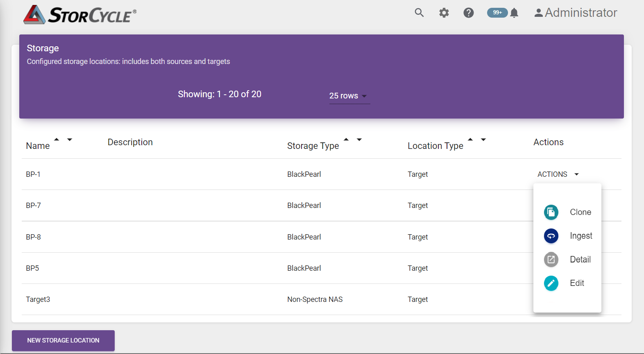Viewport: 644px width, 354px height.
Task: Click the StorCycle logo
Action: [x=80, y=15]
